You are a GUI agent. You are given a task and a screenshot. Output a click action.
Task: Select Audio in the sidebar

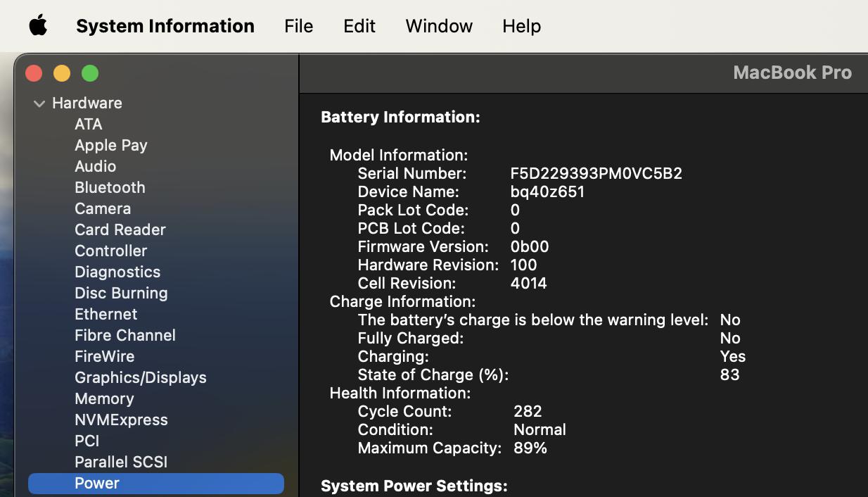(x=96, y=166)
